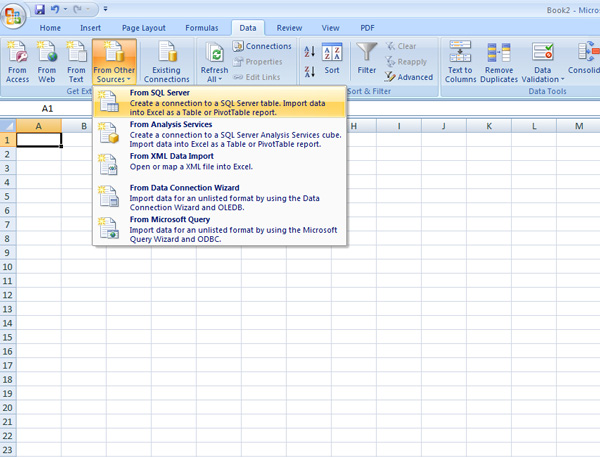Click Edit Links in the ribbon
The height and width of the screenshot is (457, 600).
[257, 77]
